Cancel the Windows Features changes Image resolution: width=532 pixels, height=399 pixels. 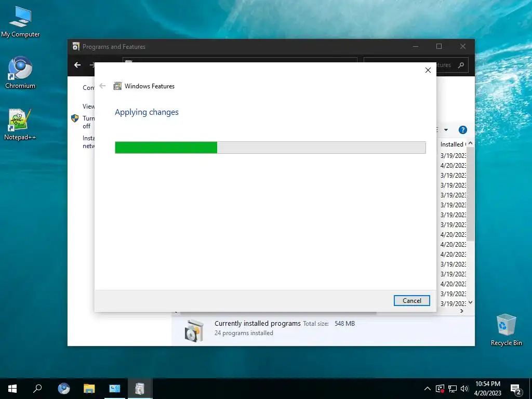[411, 301]
